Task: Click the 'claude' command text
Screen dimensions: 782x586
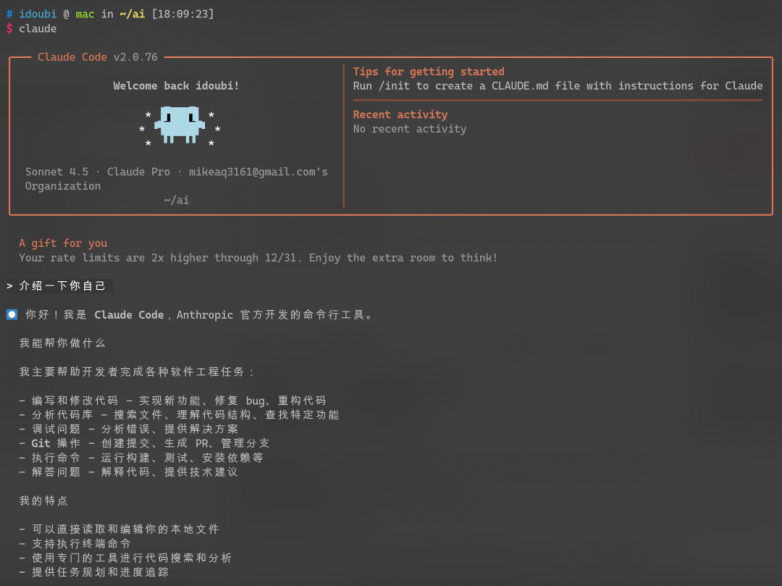Action: pos(37,29)
